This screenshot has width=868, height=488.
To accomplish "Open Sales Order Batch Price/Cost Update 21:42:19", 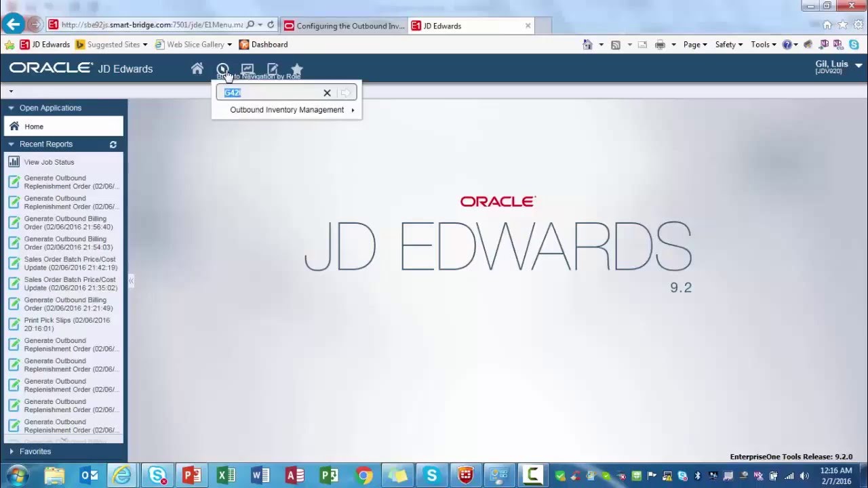I will click(x=71, y=264).
